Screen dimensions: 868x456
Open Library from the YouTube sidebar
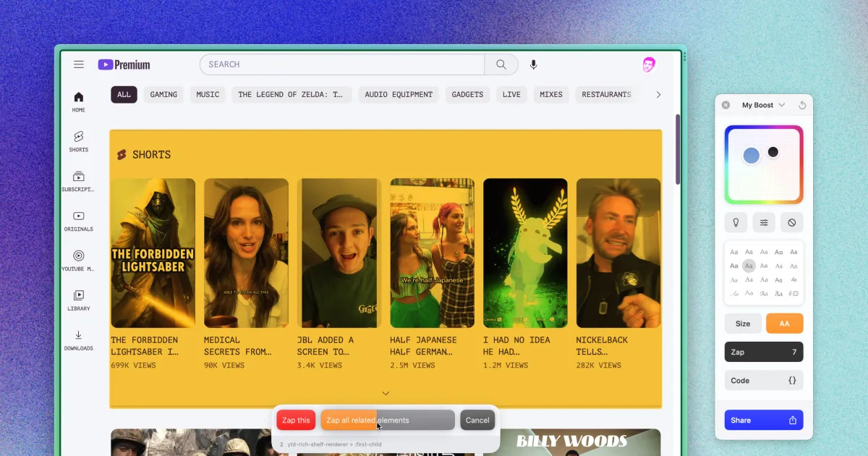(x=77, y=299)
